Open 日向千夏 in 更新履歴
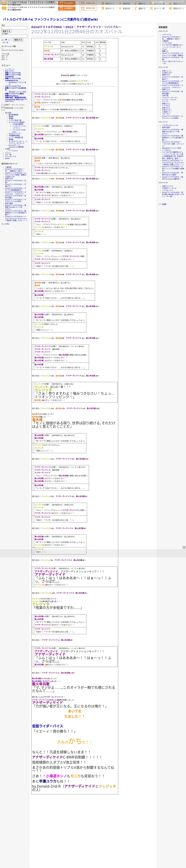Viewport: 186px width, 868px height. pos(165,95)
